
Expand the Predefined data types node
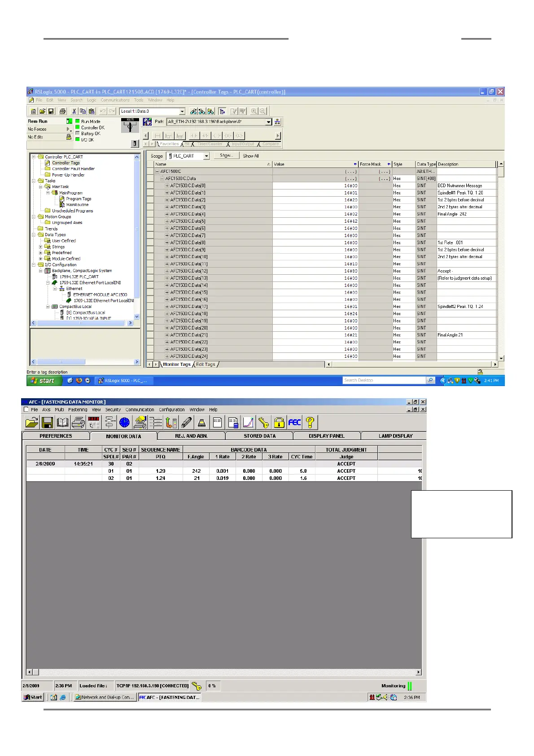[x=40, y=253]
